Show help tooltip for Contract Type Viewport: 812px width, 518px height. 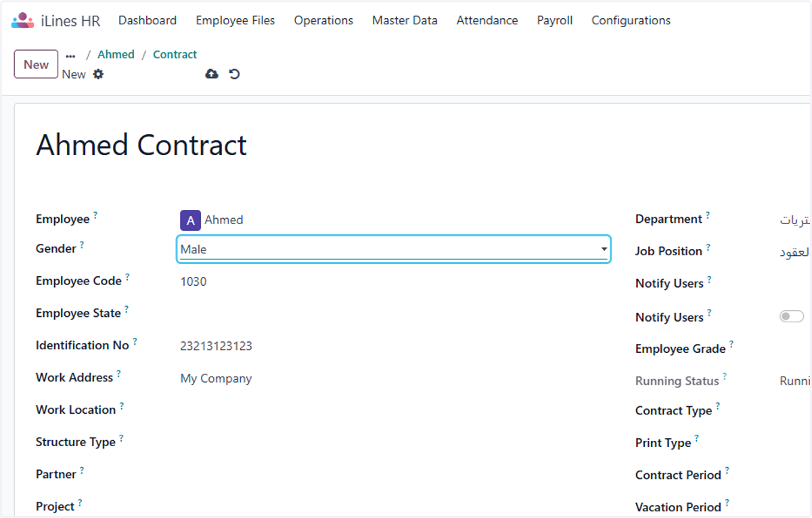click(x=718, y=406)
